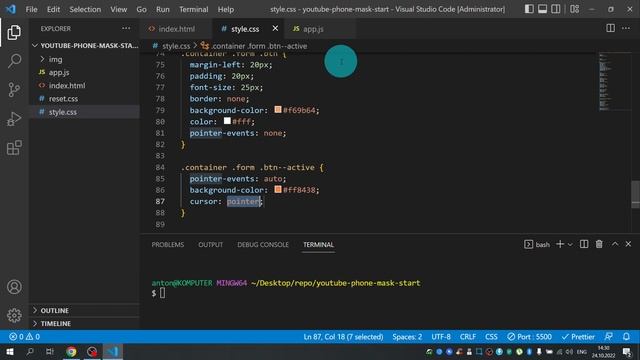Split the editor to the right
640x360 pixels.
tap(610, 28)
